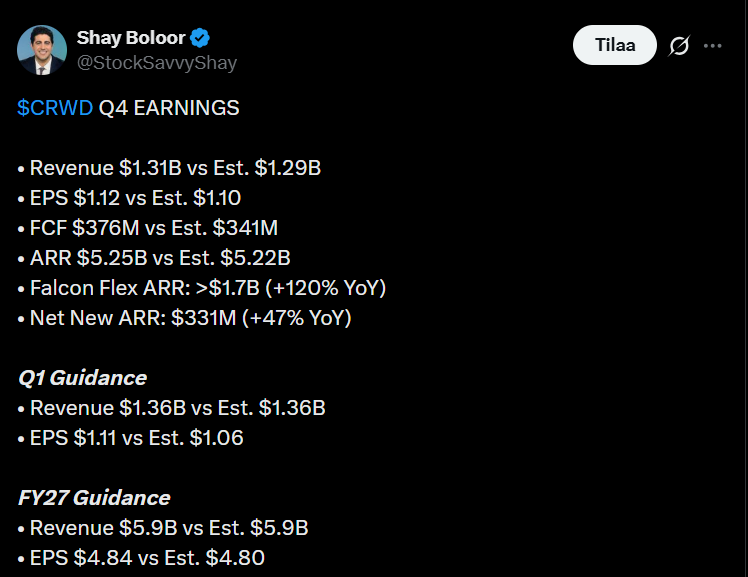Click the Q1 Guidance heading

[82, 378]
